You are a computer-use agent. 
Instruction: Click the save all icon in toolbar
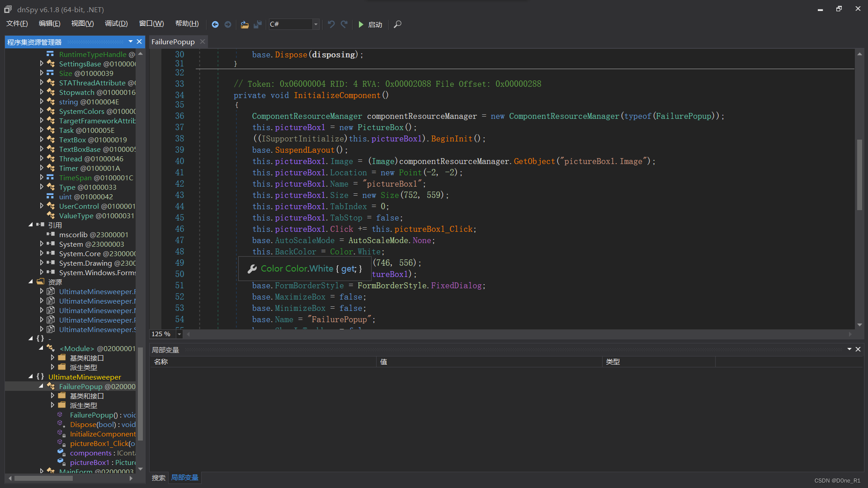click(258, 24)
